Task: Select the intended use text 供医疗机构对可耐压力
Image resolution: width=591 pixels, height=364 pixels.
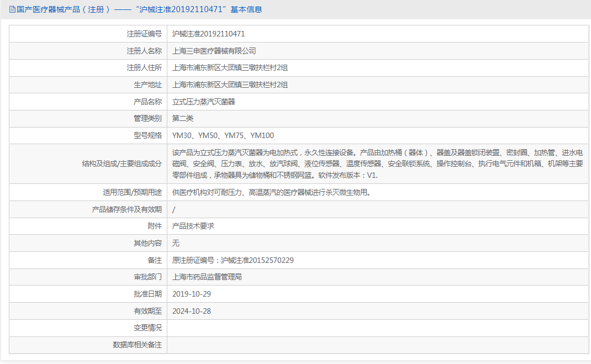Action: 272,193
